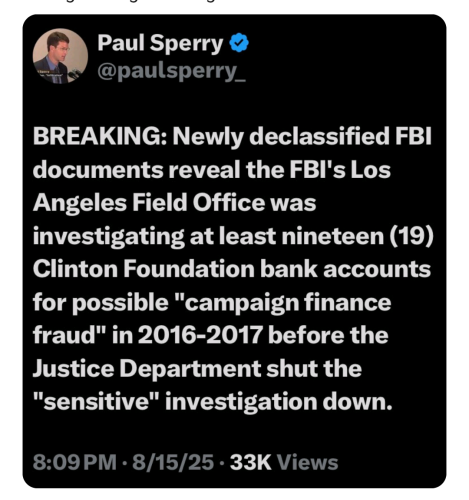This screenshot has height=500, width=469.
Task: Click the 8/15/25 post date
Action: click(x=173, y=462)
